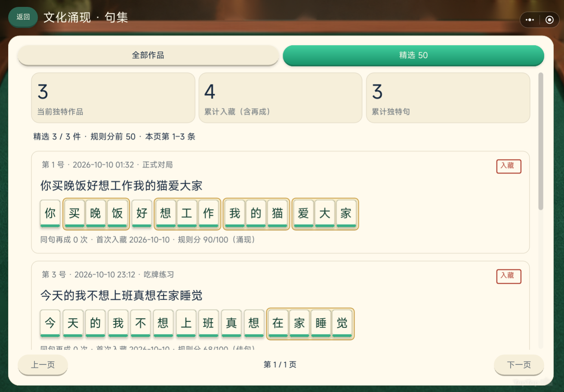Click the 返回 back button

23,17
